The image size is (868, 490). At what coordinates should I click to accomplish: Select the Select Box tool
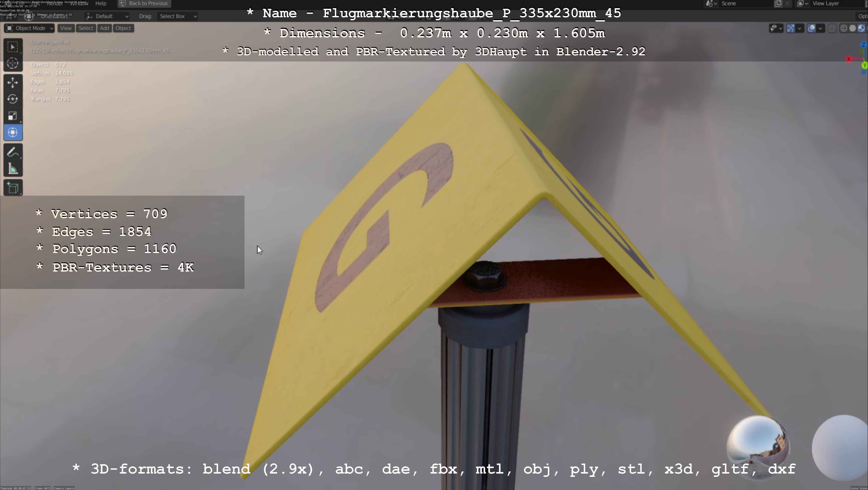[x=13, y=47]
